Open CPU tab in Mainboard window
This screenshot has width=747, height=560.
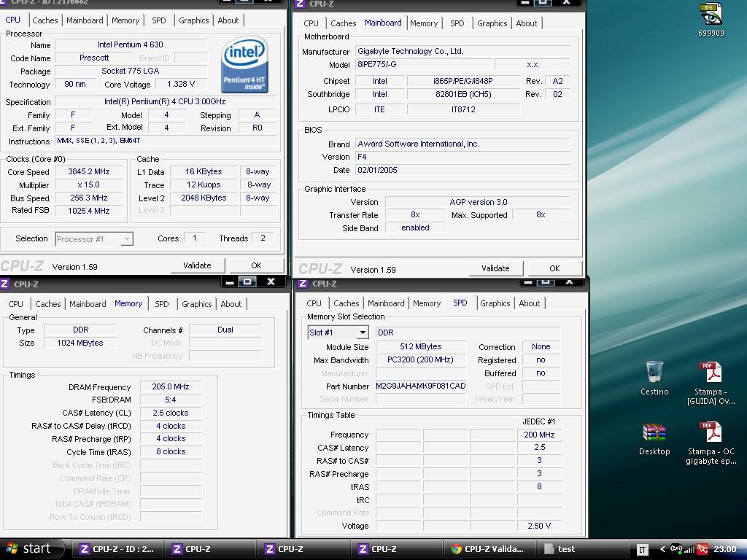[311, 23]
